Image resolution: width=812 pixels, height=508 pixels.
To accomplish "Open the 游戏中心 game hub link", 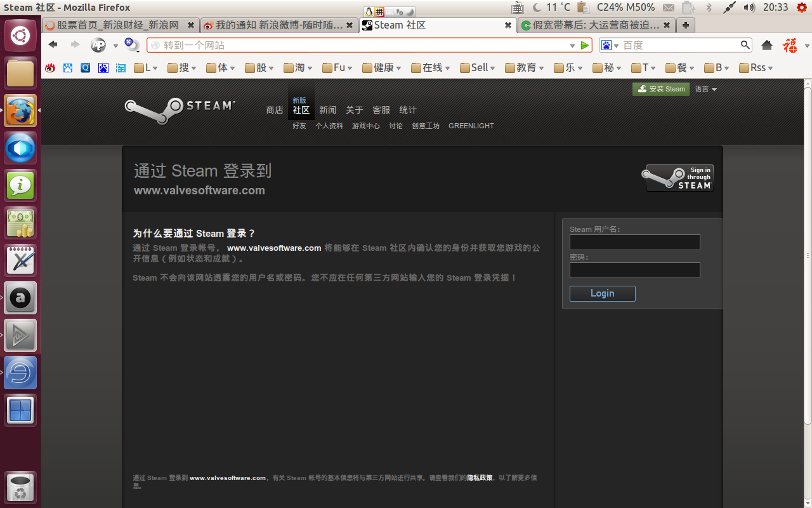I will 366,126.
